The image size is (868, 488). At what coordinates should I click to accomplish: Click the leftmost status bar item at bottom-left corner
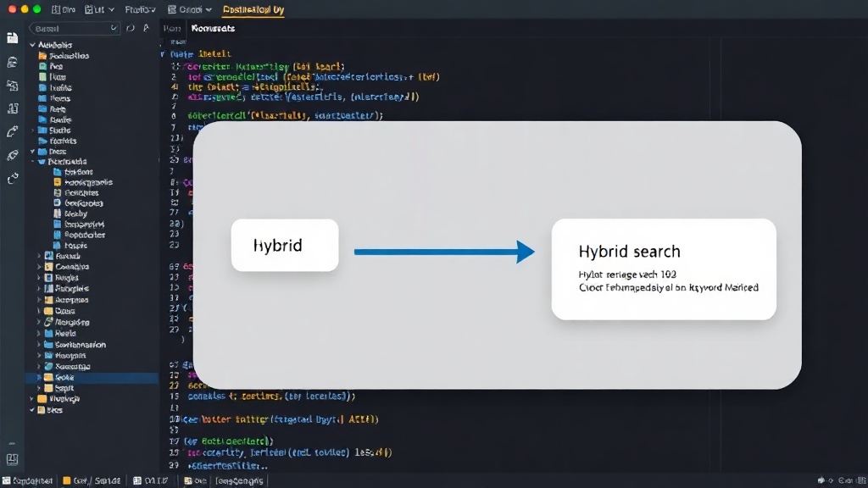[28, 480]
